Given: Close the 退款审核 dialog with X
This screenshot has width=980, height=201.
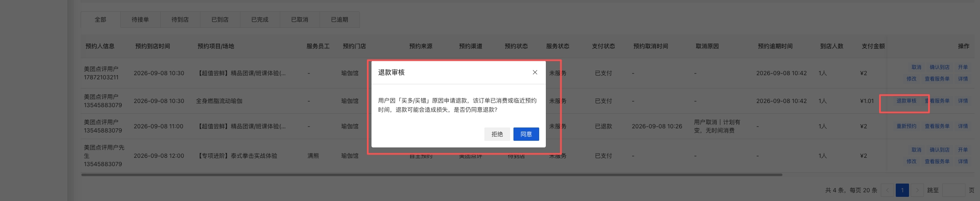Looking at the screenshot, I should pyautogui.click(x=535, y=72).
